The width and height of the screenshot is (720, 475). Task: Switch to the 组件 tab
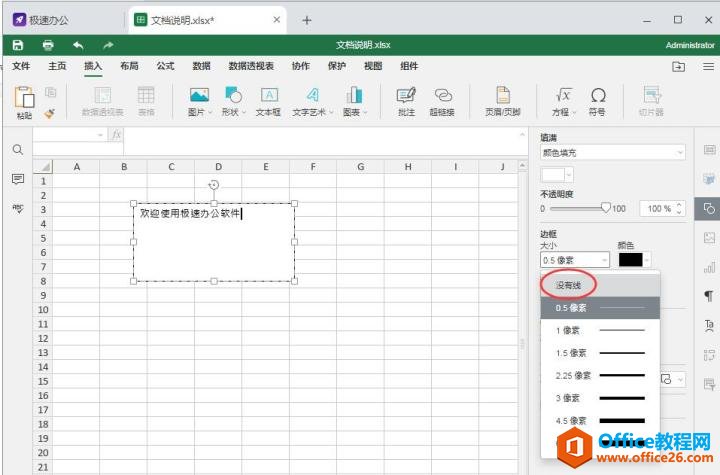(409, 66)
